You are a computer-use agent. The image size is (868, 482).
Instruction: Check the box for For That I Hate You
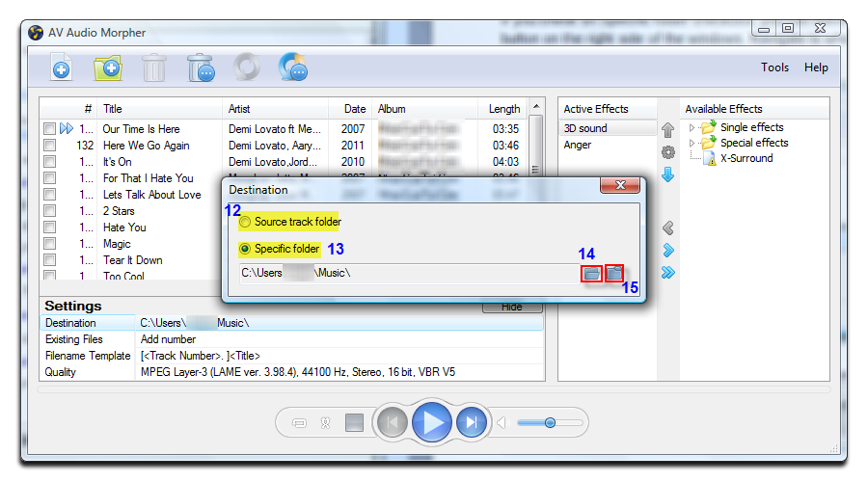[50, 178]
